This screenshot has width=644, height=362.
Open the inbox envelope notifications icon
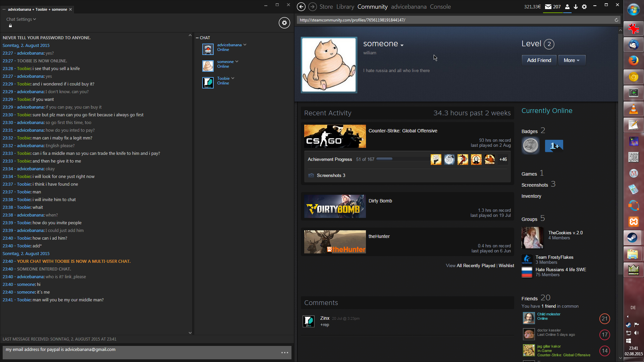click(548, 7)
